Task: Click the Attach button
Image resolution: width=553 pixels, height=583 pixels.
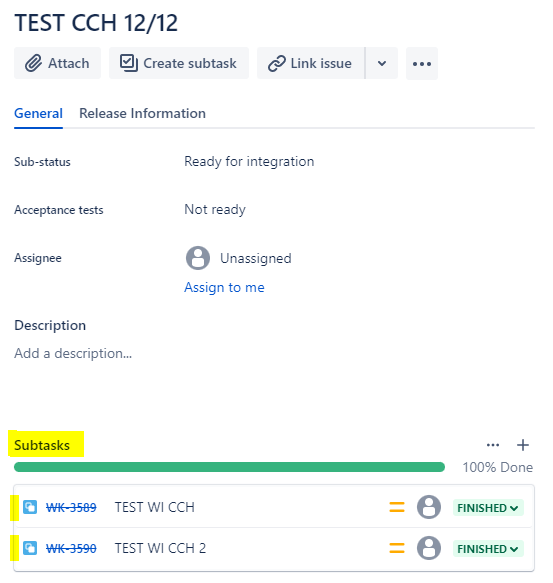Action: 57,63
